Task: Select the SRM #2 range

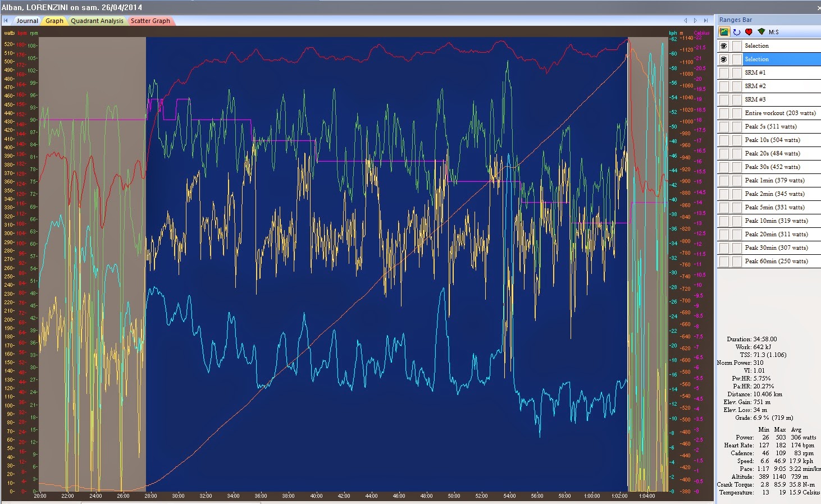Action: (x=781, y=86)
